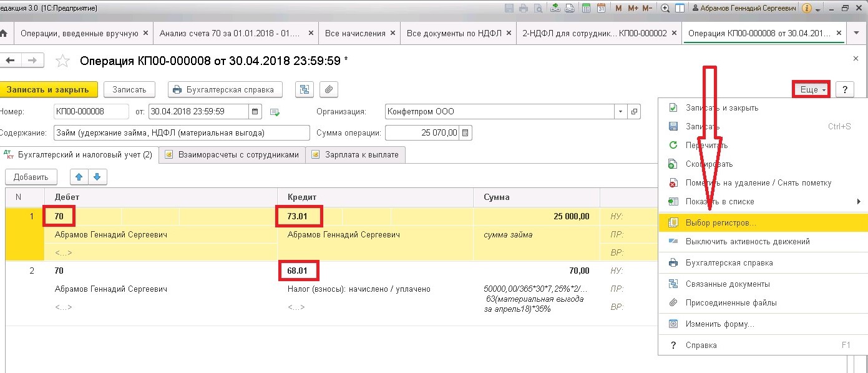Open the calculator for operation sum
Viewport: 868px width, 373px height.
pyautogui.click(x=466, y=132)
